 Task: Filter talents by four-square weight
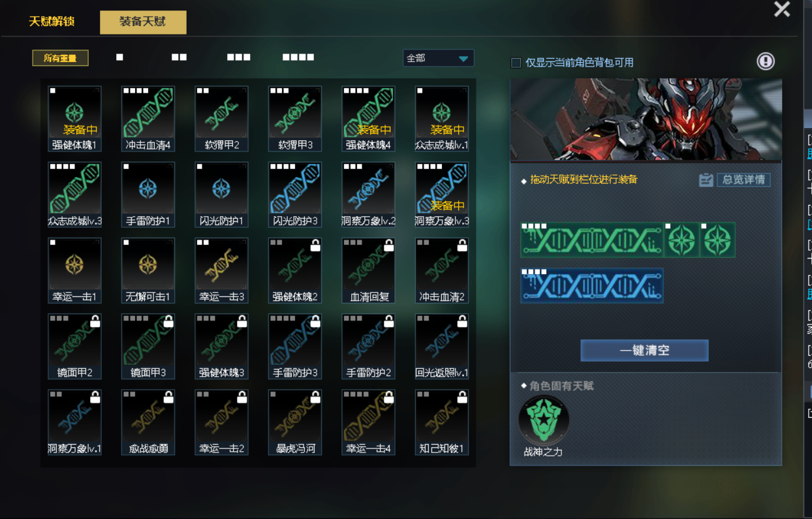pos(298,57)
